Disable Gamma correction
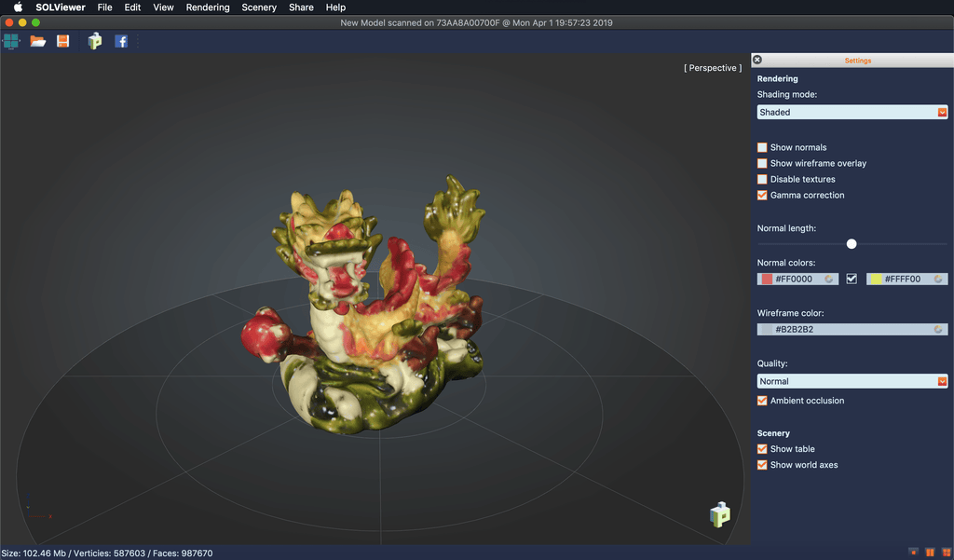954x560 pixels. click(762, 194)
